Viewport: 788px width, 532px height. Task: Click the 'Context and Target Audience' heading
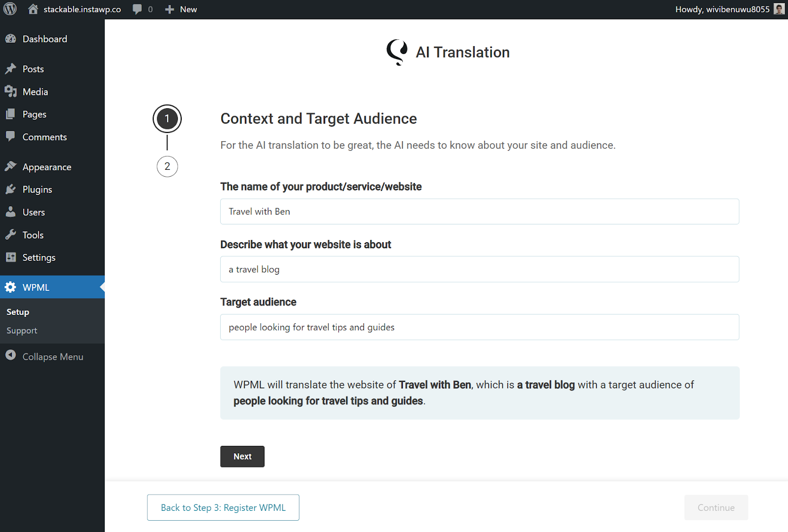319,119
